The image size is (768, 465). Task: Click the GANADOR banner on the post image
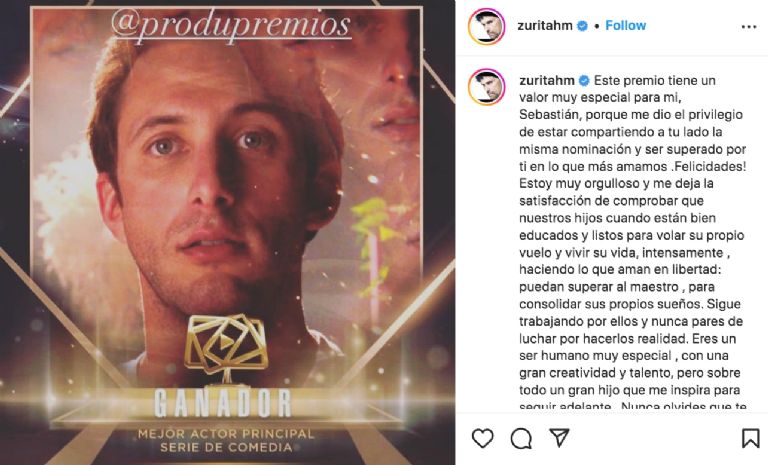click(223, 403)
